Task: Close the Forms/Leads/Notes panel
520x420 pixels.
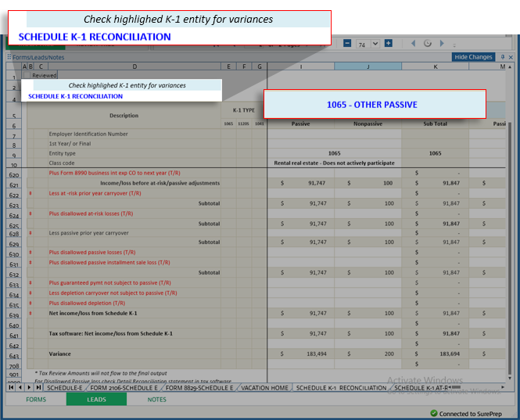Action: coord(511,57)
